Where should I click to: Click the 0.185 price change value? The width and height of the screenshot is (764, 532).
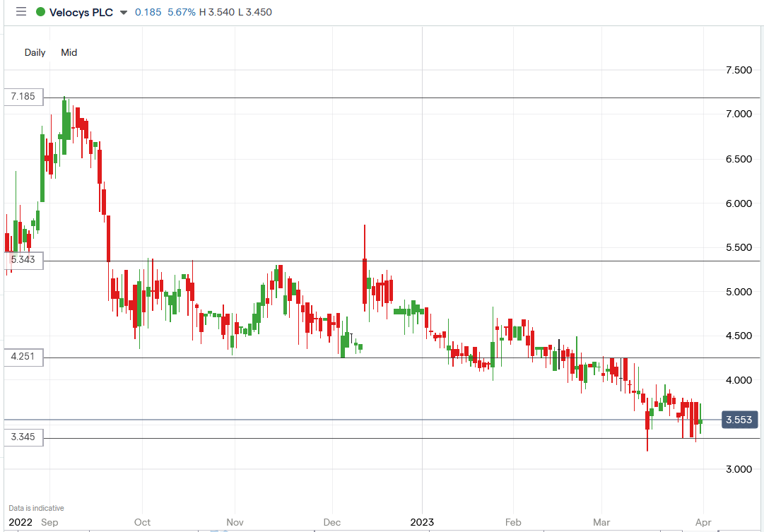[148, 12]
